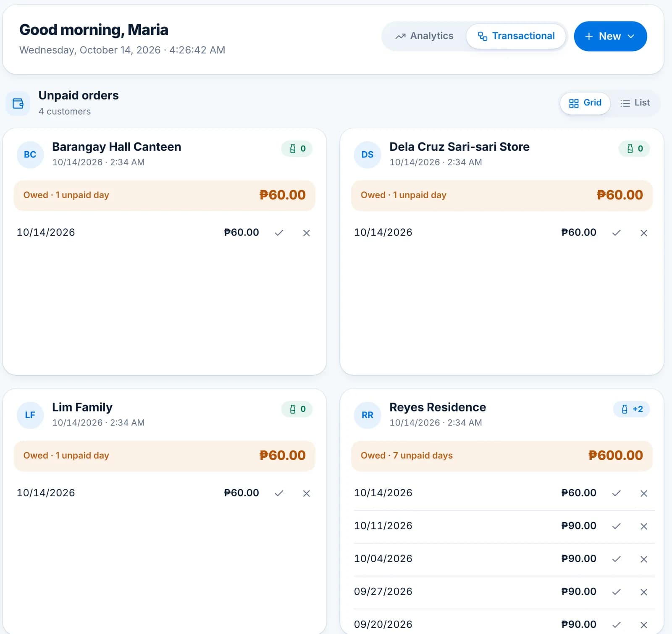Screen dimensions: 672x634
Task: Switch to the Analytics view
Action: [424, 36]
